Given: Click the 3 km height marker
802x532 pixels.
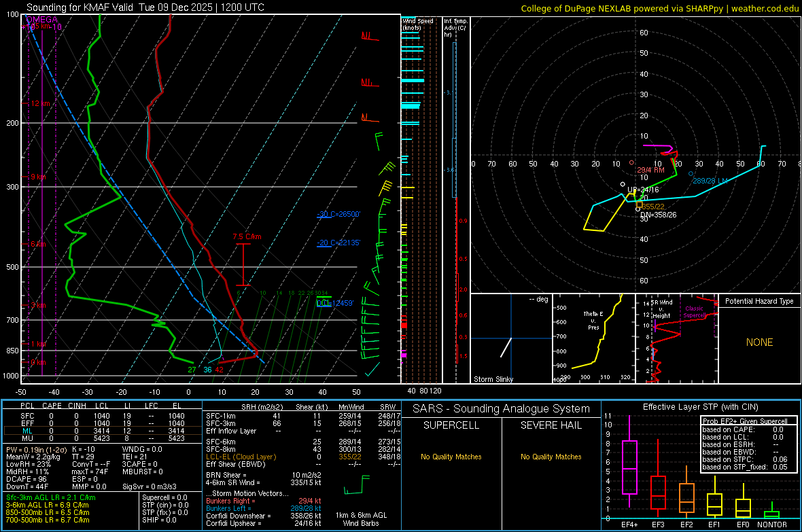Looking at the screenshot, I should click(x=38, y=305).
